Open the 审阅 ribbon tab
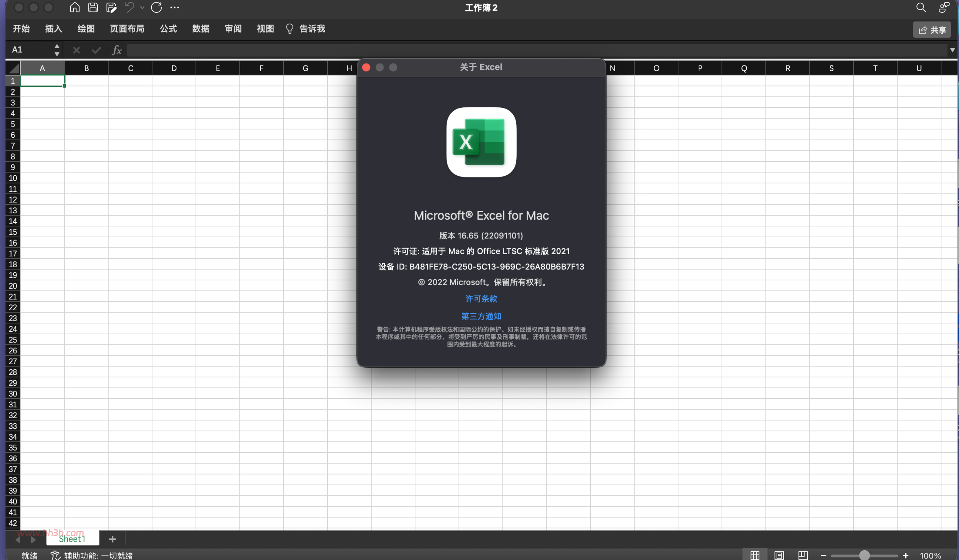959x560 pixels. pyautogui.click(x=233, y=28)
